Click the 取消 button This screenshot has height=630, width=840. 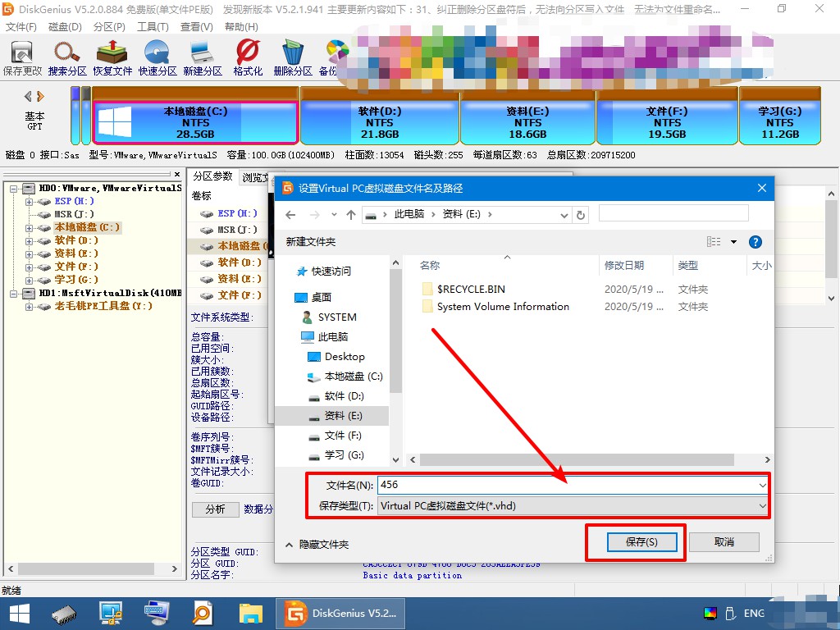tap(724, 542)
